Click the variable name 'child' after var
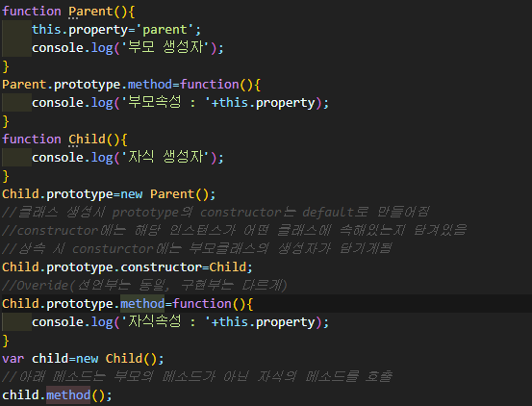 click(50, 359)
